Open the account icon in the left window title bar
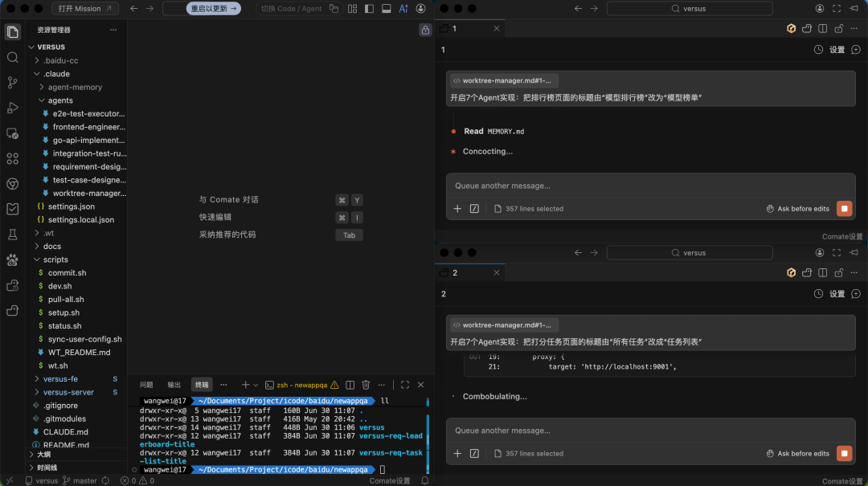Image resolution: width=868 pixels, height=486 pixels. [420, 8]
